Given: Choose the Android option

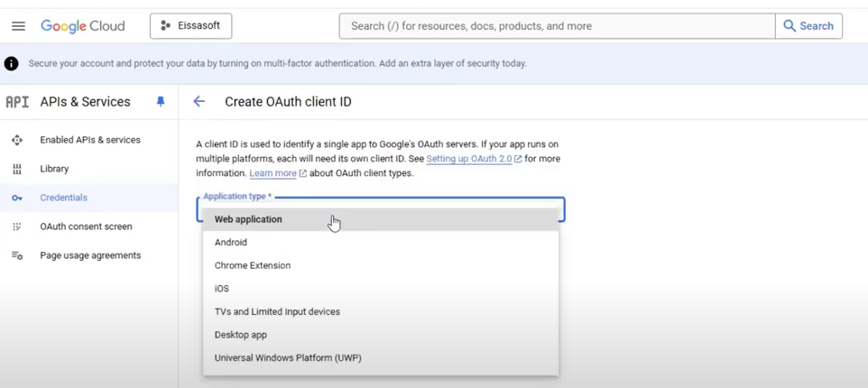Looking at the screenshot, I should [x=380, y=243].
